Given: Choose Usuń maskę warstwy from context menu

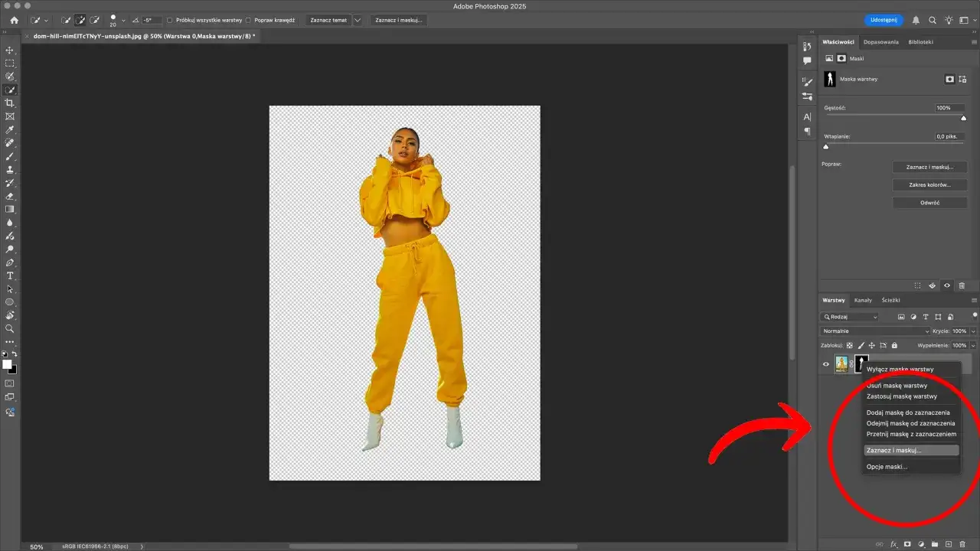Looking at the screenshot, I should tap(898, 385).
